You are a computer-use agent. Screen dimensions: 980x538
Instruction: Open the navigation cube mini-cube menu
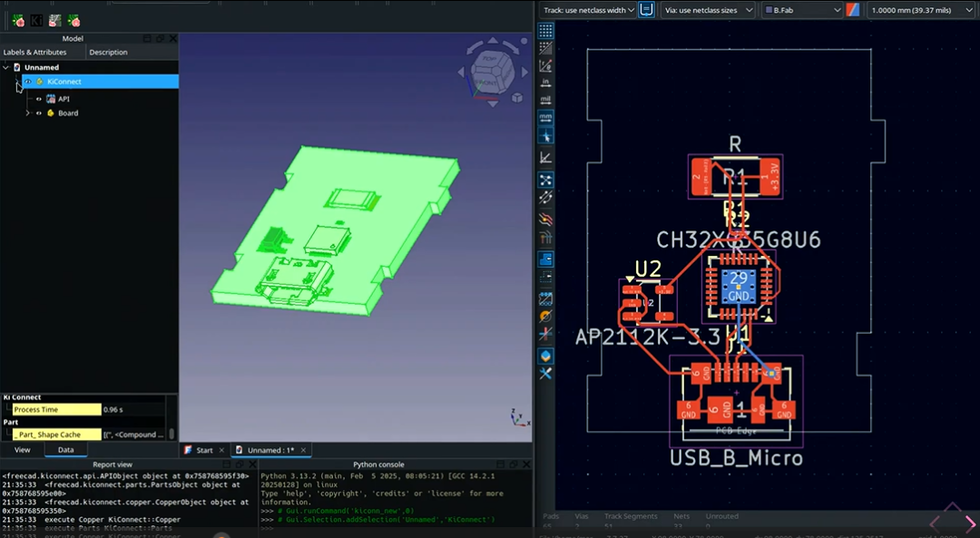coord(517,97)
